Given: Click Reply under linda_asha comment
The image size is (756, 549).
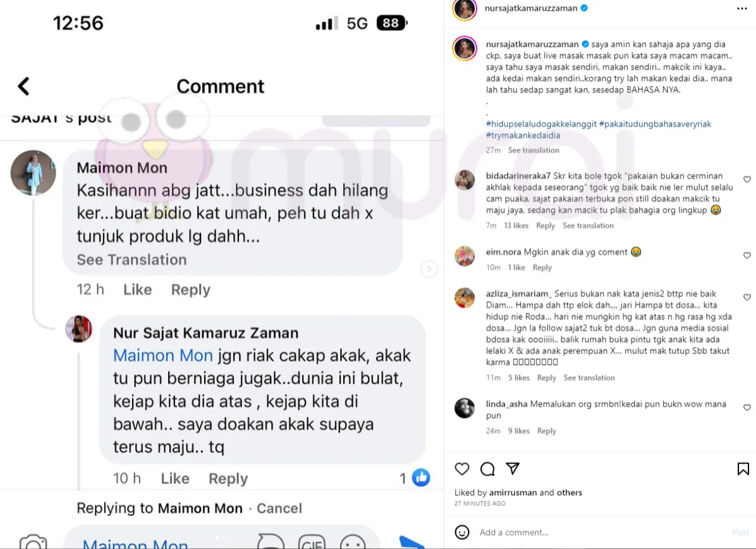Looking at the screenshot, I should [547, 431].
